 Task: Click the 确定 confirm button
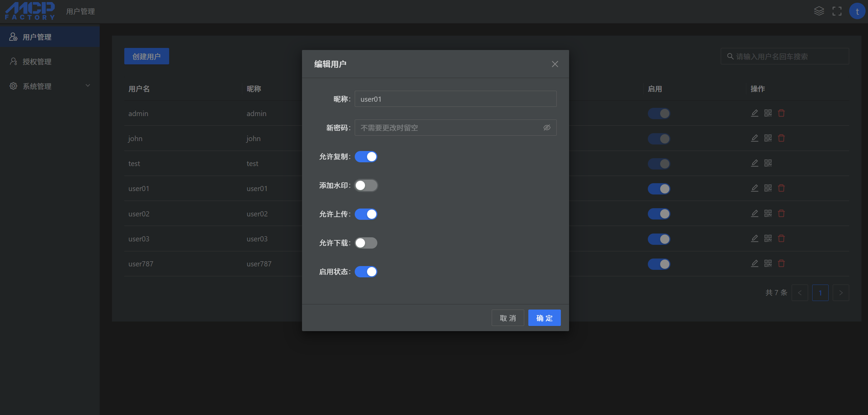[x=544, y=318]
